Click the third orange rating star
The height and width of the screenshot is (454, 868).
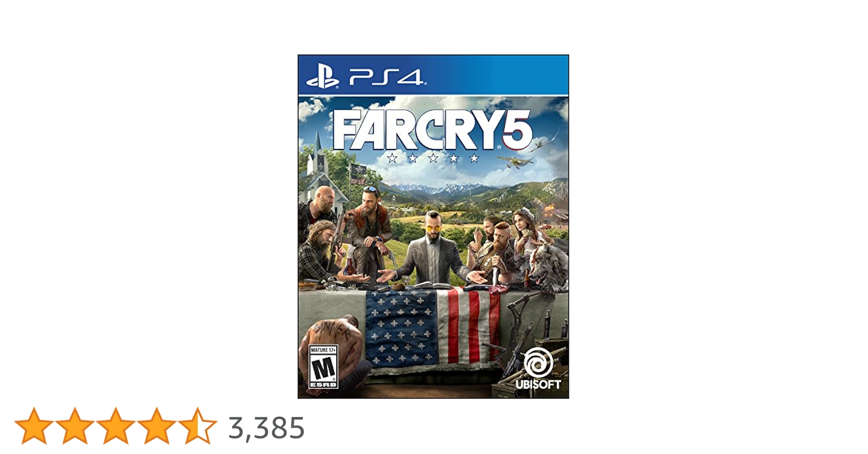pyautogui.click(x=116, y=426)
